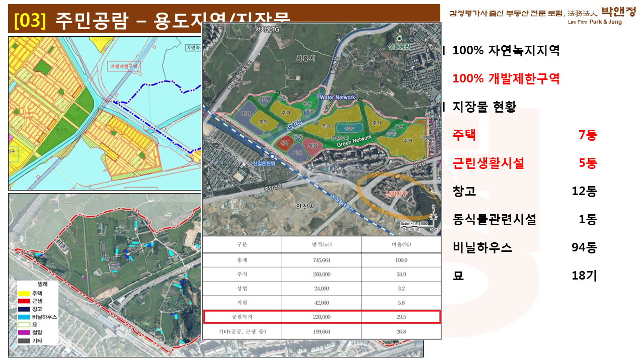Click the 비율(%) table column header
644x362 pixels.
(400, 244)
